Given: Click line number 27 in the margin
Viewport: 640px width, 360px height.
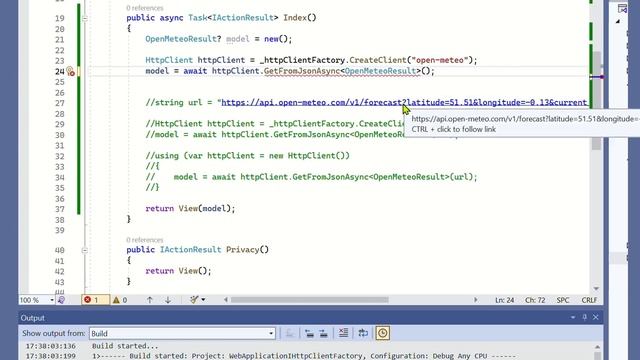Looking at the screenshot, I should tap(60, 103).
